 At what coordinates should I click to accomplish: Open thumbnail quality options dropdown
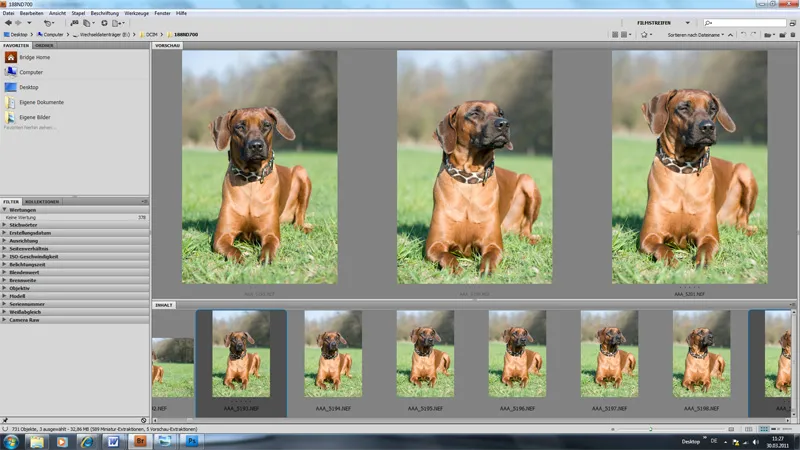[x=625, y=35]
